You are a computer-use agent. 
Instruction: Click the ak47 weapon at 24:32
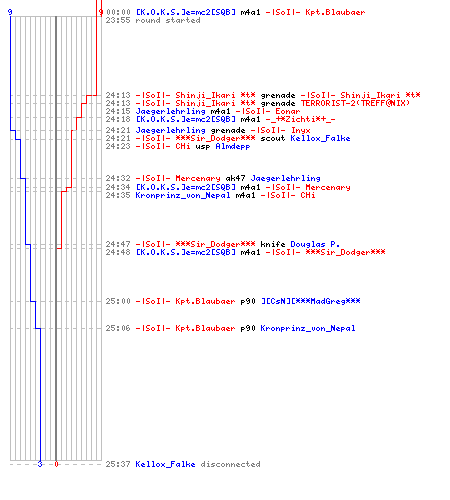coord(235,178)
